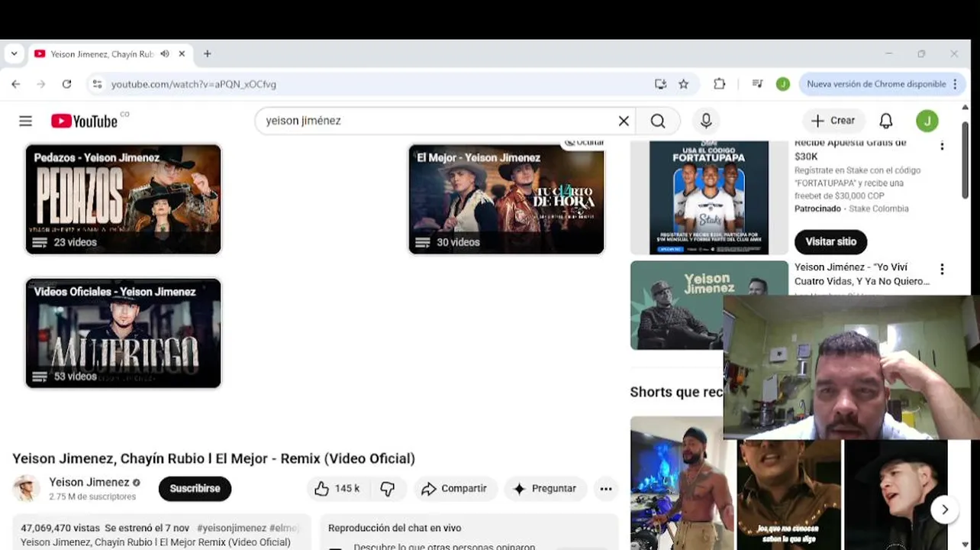Viewport: 980px width, 550px height.
Task: Open the El Mejor playlist thumbnail
Action: click(506, 199)
